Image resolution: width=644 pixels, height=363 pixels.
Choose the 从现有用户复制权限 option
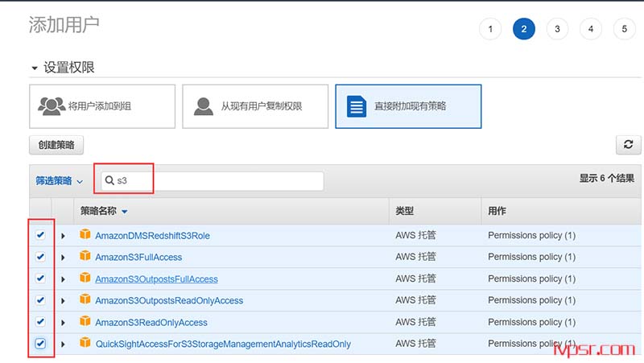pos(255,106)
